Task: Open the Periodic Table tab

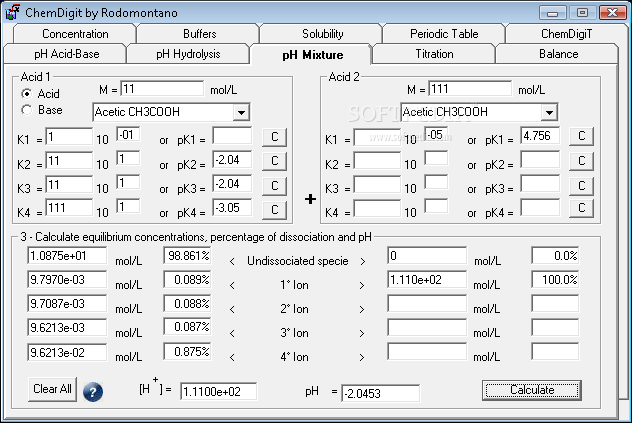Action: point(444,34)
